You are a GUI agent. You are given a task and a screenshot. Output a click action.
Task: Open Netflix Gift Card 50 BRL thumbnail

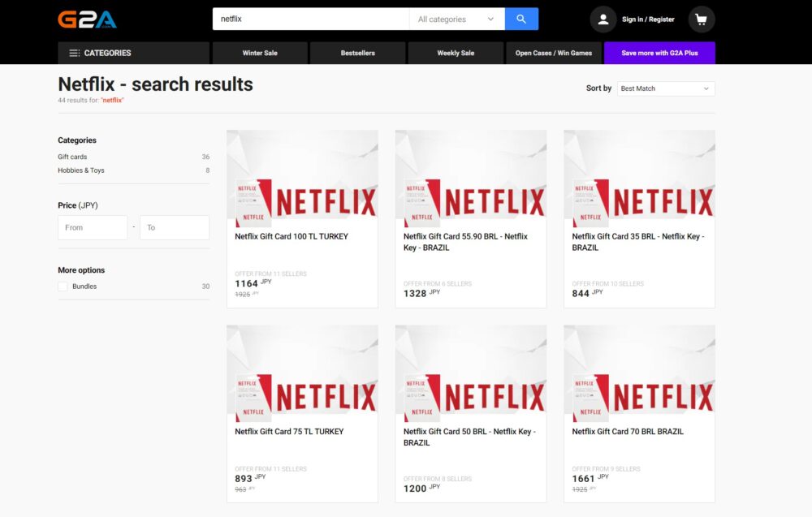(471, 374)
